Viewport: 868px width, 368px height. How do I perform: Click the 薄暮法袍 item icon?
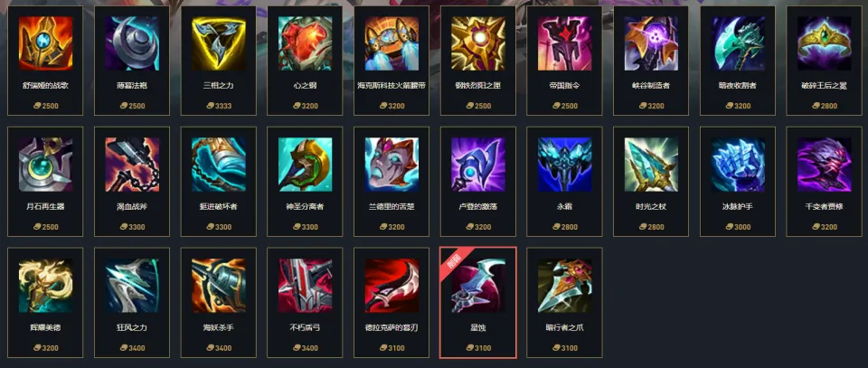(132, 43)
